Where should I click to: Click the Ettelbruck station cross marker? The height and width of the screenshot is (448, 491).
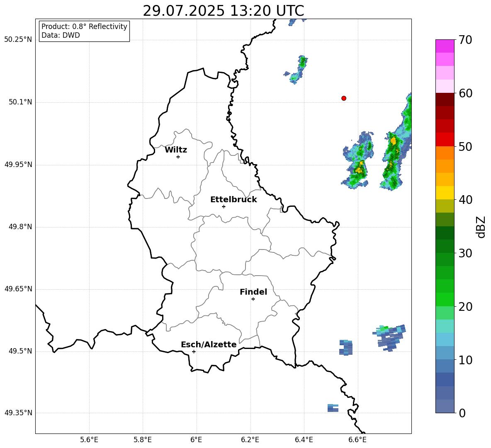pyautogui.click(x=224, y=206)
